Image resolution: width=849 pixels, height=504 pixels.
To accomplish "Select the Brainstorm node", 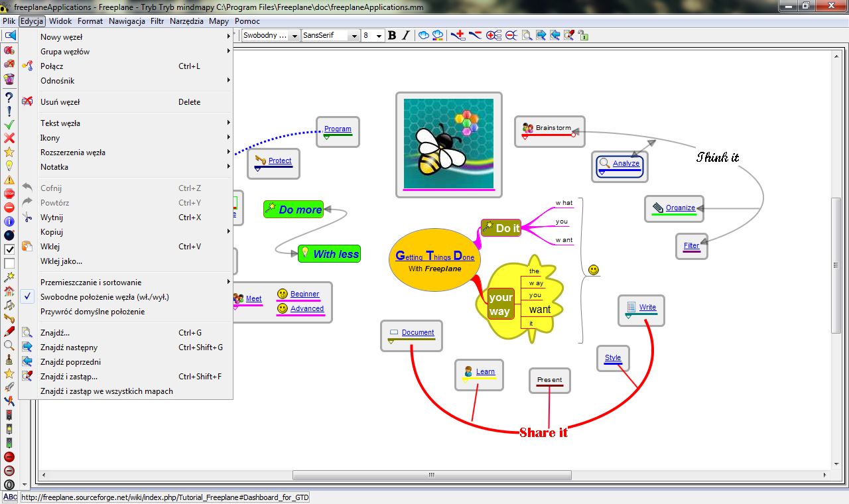I will pos(550,131).
